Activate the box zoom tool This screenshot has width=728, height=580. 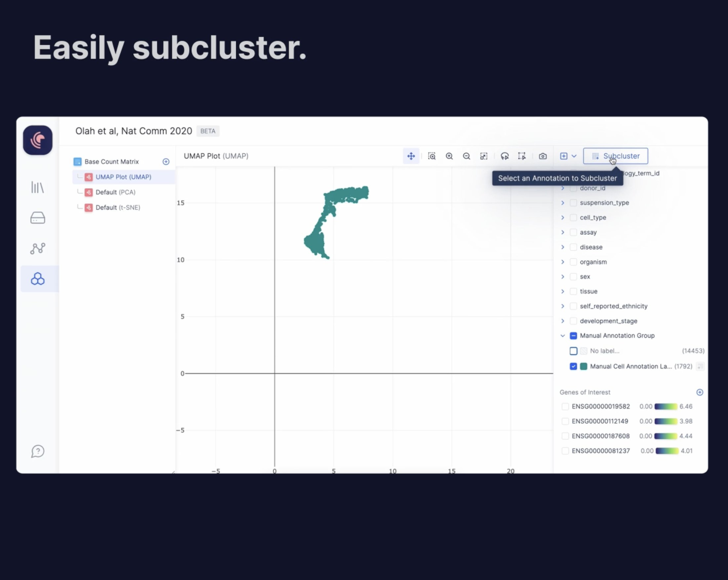tap(432, 156)
